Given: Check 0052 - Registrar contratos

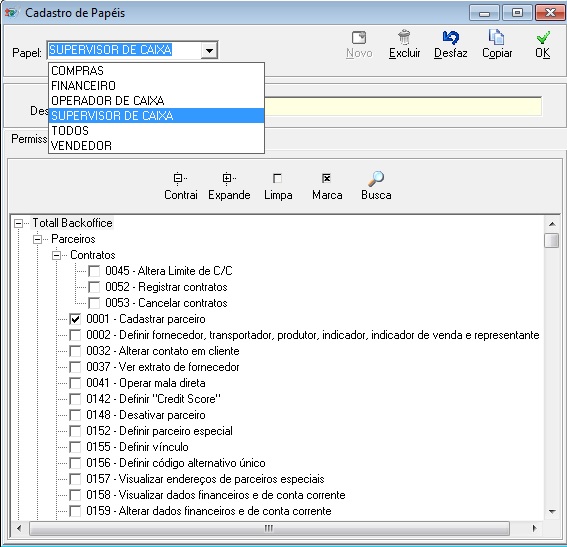Looking at the screenshot, I should coord(94,287).
